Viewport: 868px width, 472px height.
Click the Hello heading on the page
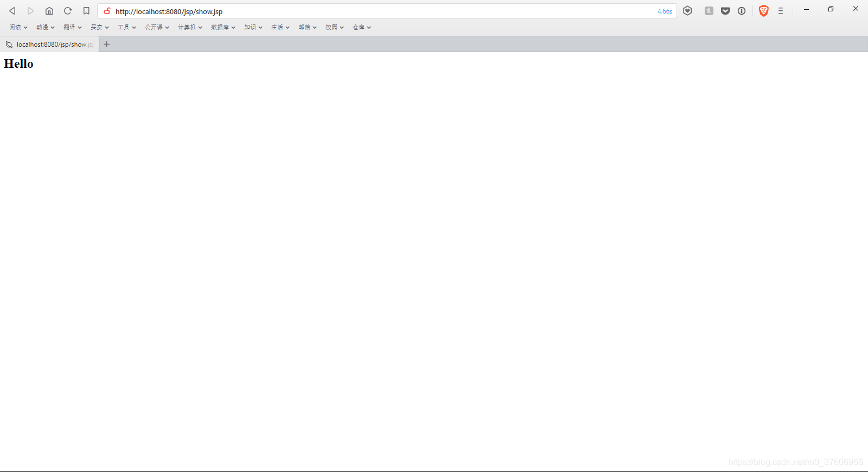pos(18,64)
